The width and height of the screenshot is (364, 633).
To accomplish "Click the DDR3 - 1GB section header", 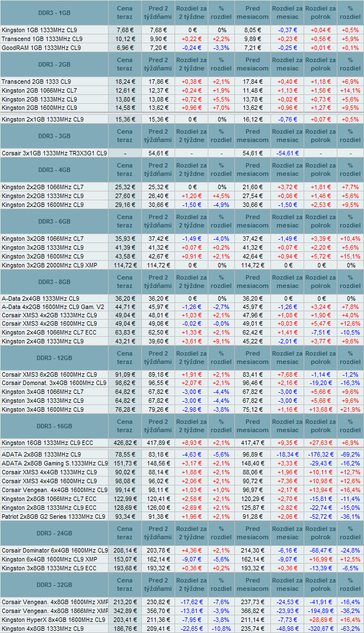I will (54, 13).
